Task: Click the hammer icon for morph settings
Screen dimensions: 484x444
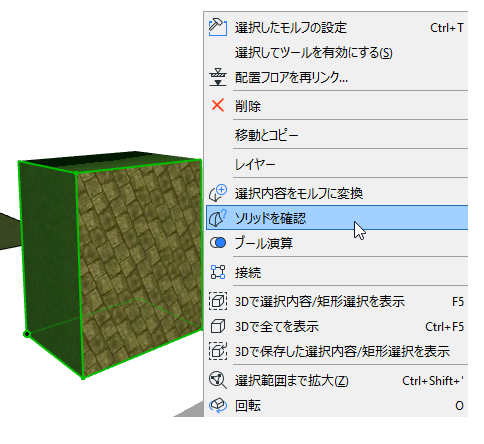Action: (x=218, y=27)
